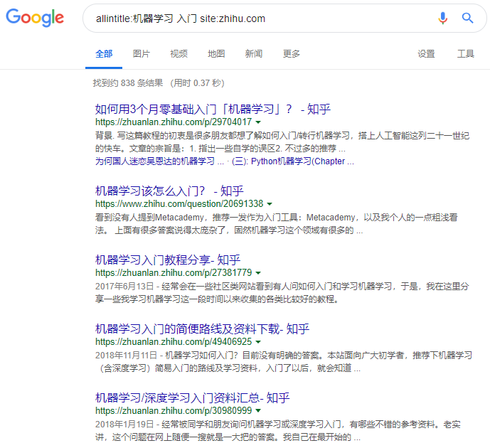The image size is (490, 448).
Task: Expand dropdown arrow beside zhuanlan.zhihu.com/p/27381779
Action: click(x=258, y=273)
